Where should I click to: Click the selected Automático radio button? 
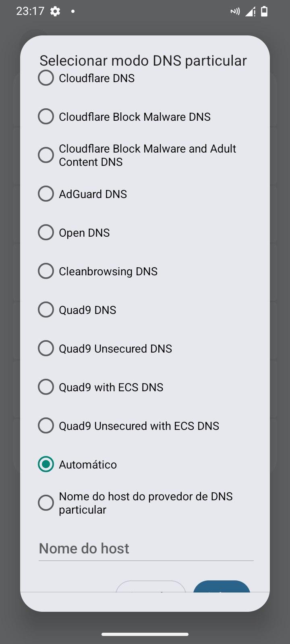pyautogui.click(x=46, y=464)
